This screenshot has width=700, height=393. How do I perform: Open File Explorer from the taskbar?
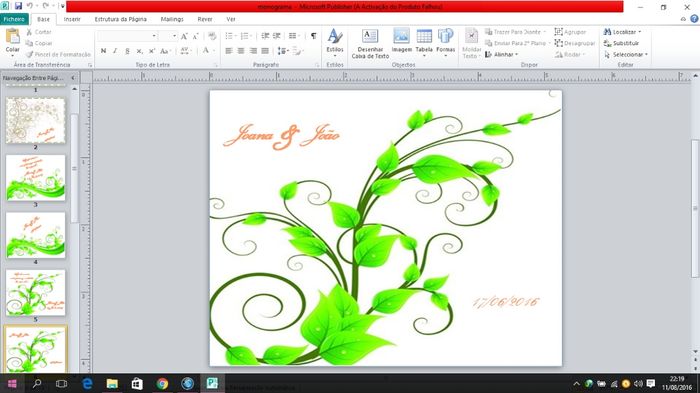[x=112, y=383]
